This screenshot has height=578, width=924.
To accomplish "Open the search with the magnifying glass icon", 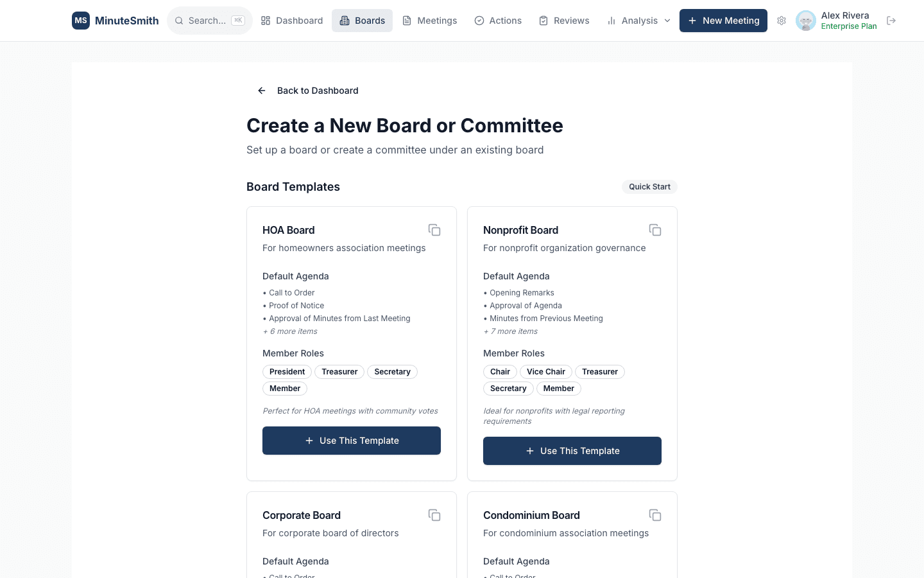I will pyautogui.click(x=180, y=20).
